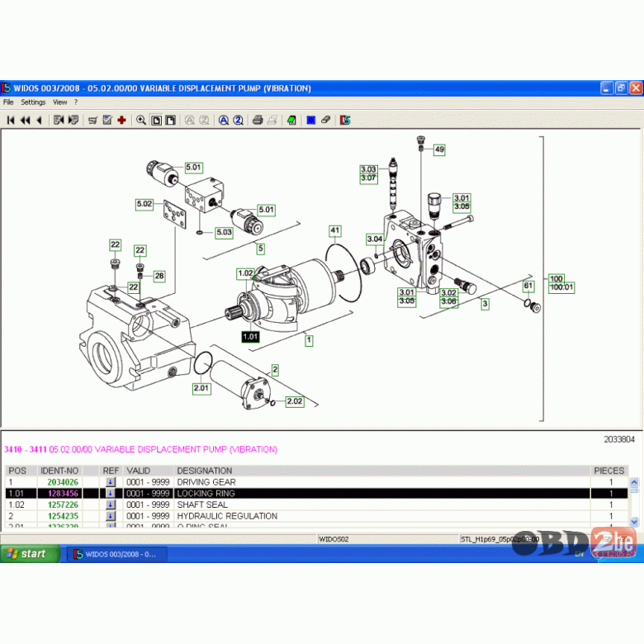This screenshot has width=644, height=644.
Task: Click diagram label 3.04
Action: (x=375, y=239)
